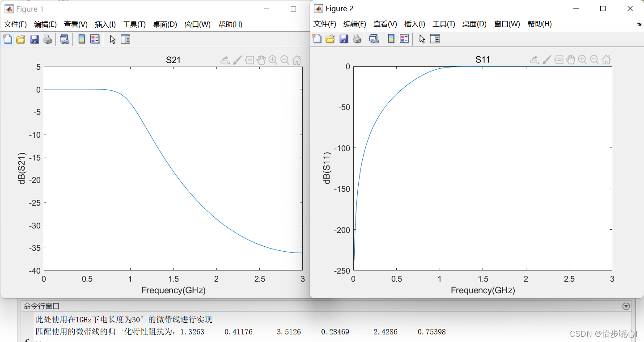The image size is (644, 342).
Task: Click zoom out tool above S21 plot
Action: [x=285, y=60]
